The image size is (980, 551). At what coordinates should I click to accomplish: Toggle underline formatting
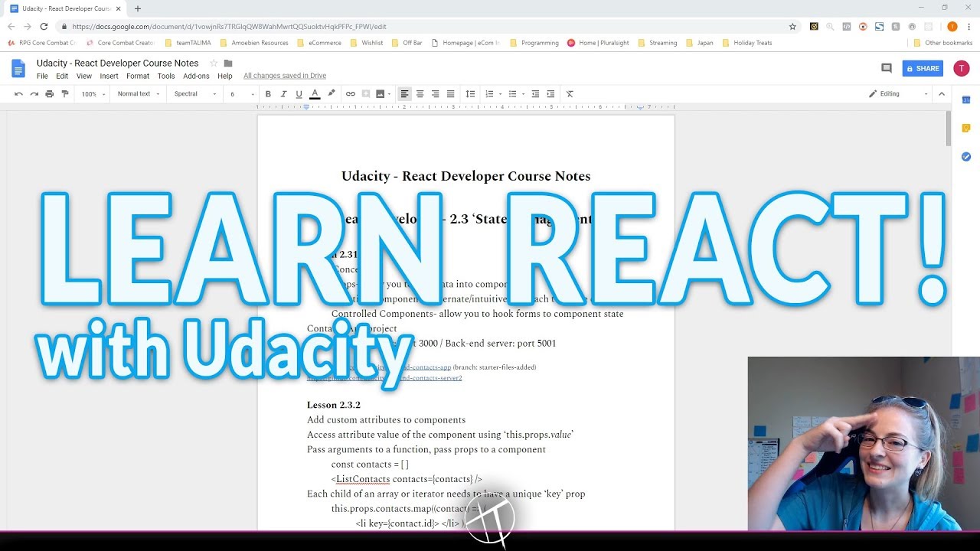pyautogui.click(x=299, y=94)
